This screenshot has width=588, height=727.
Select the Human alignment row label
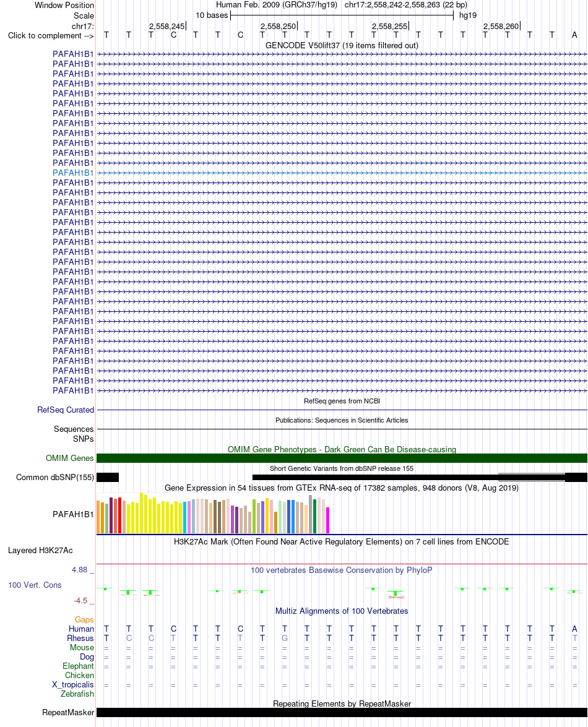(81, 629)
